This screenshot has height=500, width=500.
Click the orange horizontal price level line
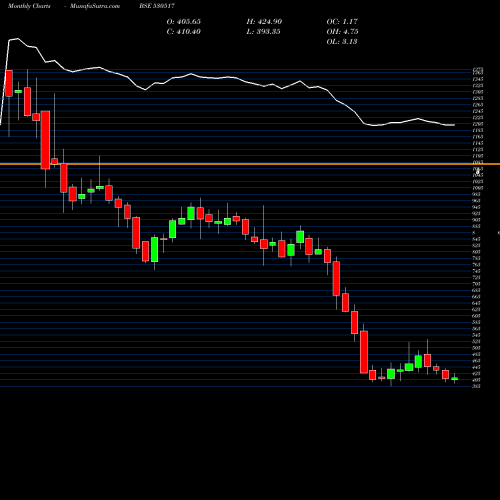click(x=250, y=164)
